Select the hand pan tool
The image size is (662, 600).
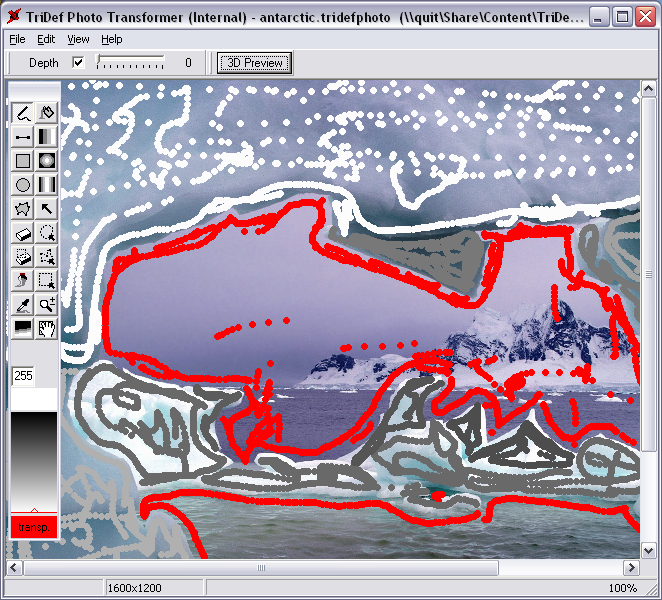click(x=46, y=329)
